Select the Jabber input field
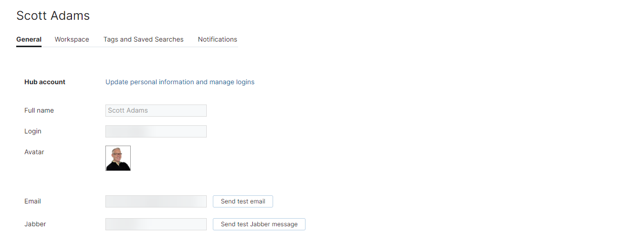This screenshot has width=644, height=242. pos(156,224)
